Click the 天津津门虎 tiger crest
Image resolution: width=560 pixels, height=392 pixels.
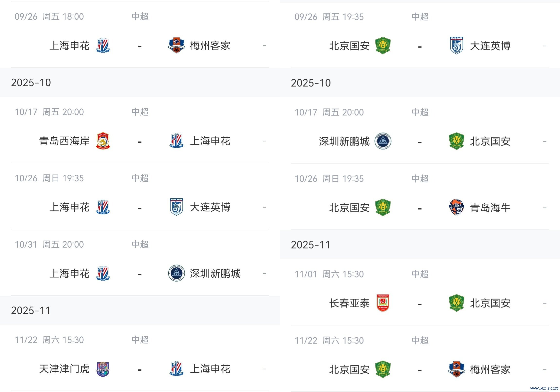coord(103,369)
